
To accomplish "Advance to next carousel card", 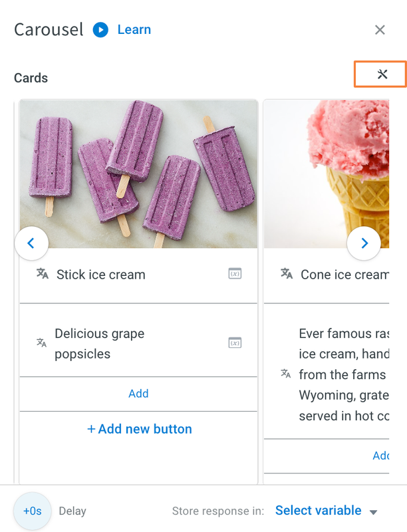I will point(364,243).
